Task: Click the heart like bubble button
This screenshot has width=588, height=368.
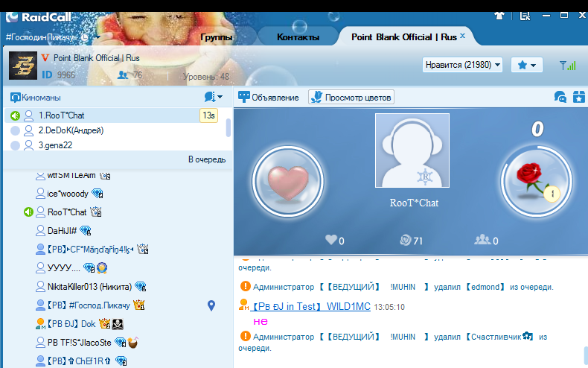Action: pos(287,181)
